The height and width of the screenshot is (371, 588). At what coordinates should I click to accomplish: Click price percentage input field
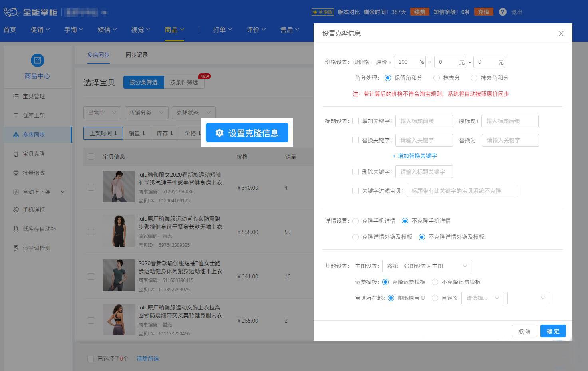(410, 62)
